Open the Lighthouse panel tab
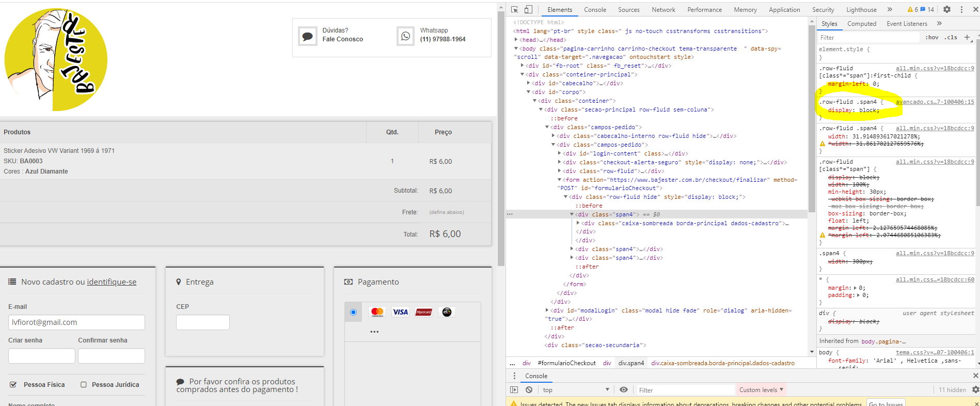Image resolution: width=980 pixels, height=406 pixels. click(x=861, y=9)
